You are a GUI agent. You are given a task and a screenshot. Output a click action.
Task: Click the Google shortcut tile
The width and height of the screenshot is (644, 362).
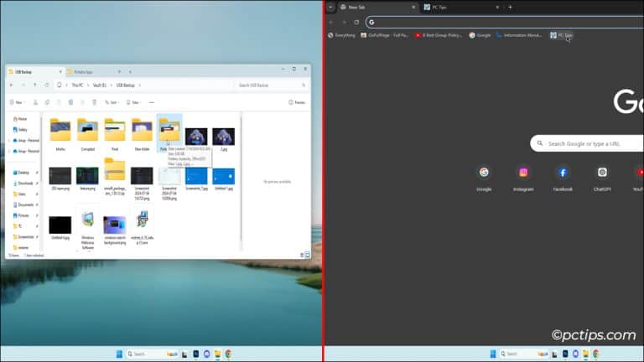pos(484,173)
